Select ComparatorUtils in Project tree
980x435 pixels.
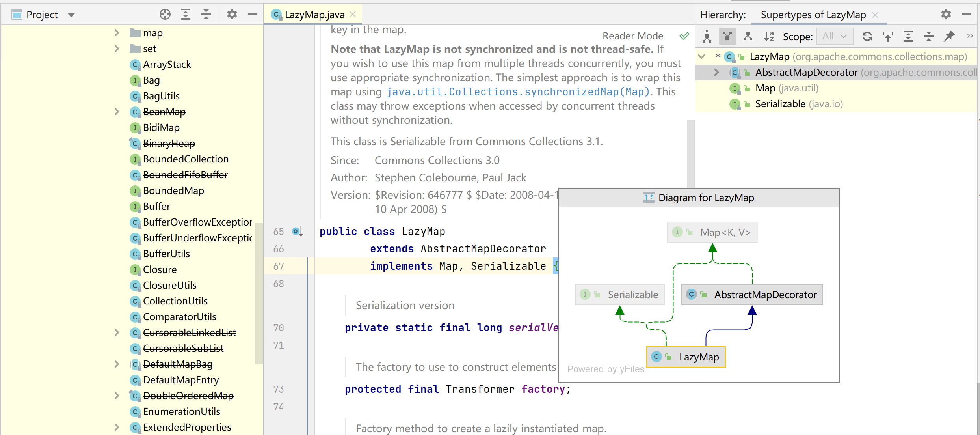tap(179, 317)
